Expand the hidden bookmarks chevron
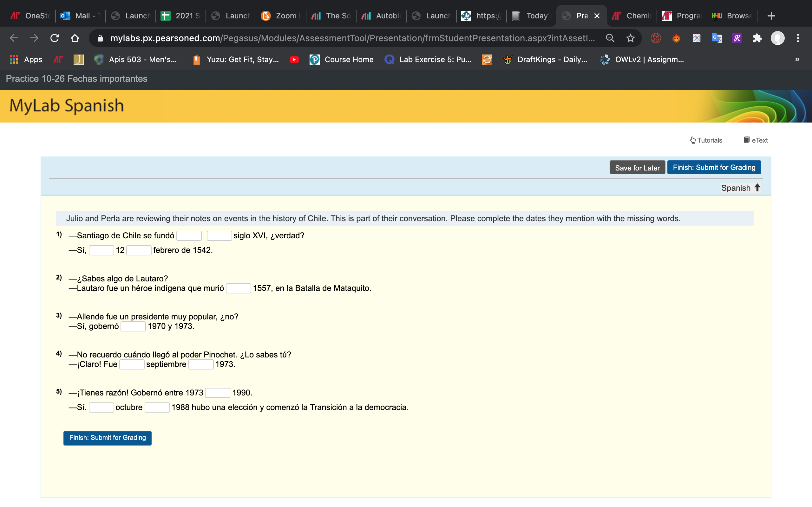The image size is (812, 507). pyautogui.click(x=797, y=60)
